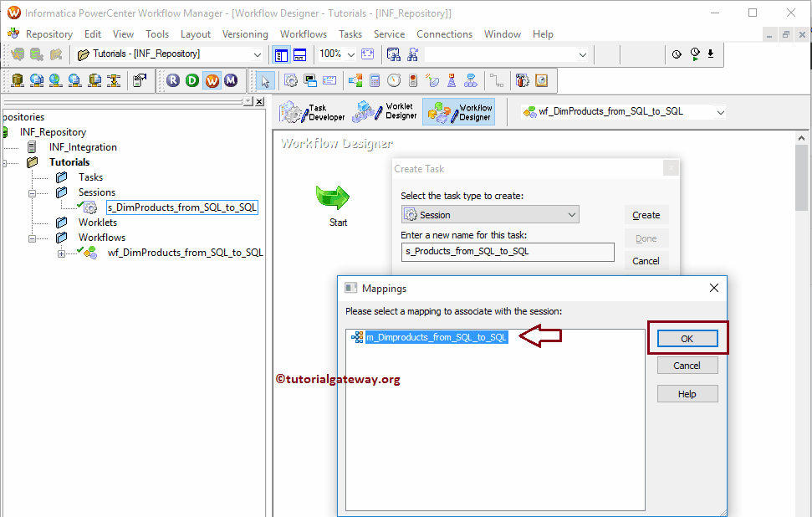Image resolution: width=812 pixels, height=517 pixels.
Task: Switch to Designer via green D button
Action: click(x=192, y=80)
